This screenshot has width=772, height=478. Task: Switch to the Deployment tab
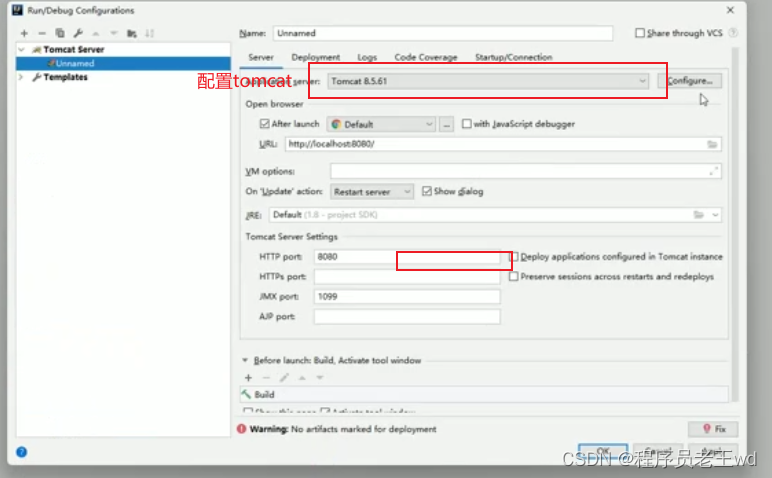[x=316, y=57]
